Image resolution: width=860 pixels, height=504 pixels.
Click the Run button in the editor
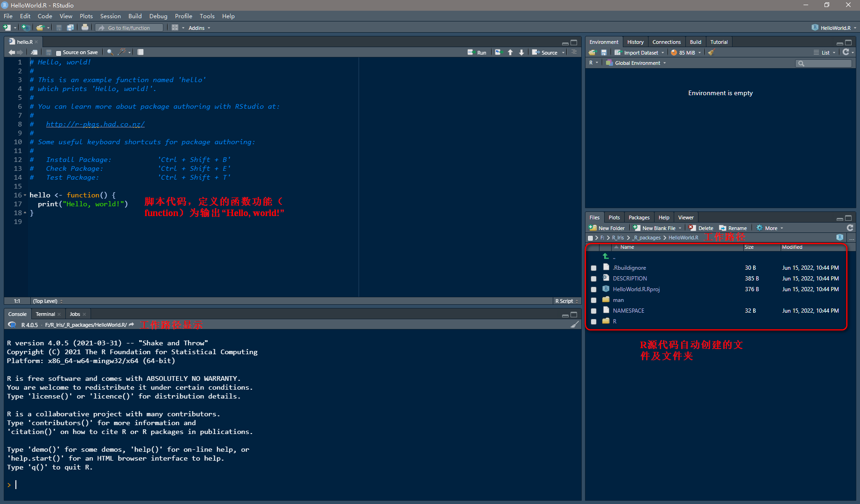click(x=477, y=53)
